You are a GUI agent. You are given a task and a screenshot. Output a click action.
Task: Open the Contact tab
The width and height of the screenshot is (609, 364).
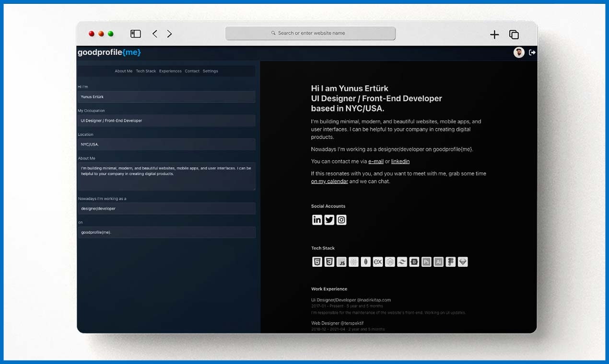point(192,71)
